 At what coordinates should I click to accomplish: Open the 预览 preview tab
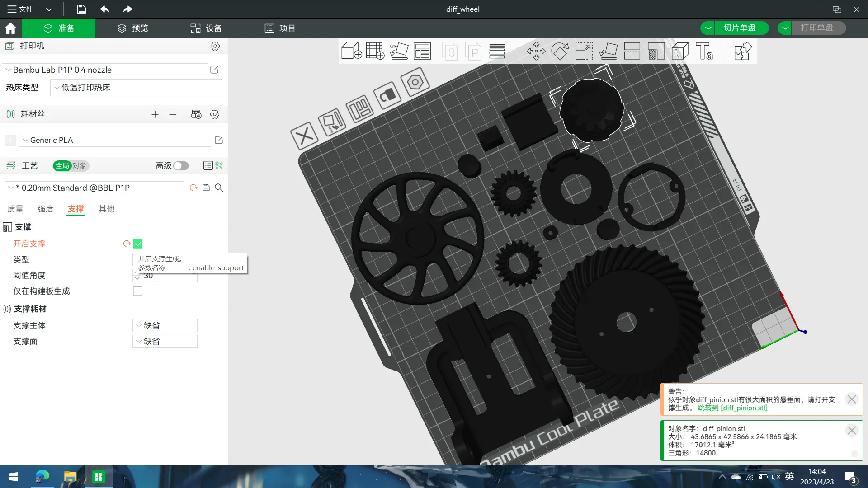pos(133,28)
